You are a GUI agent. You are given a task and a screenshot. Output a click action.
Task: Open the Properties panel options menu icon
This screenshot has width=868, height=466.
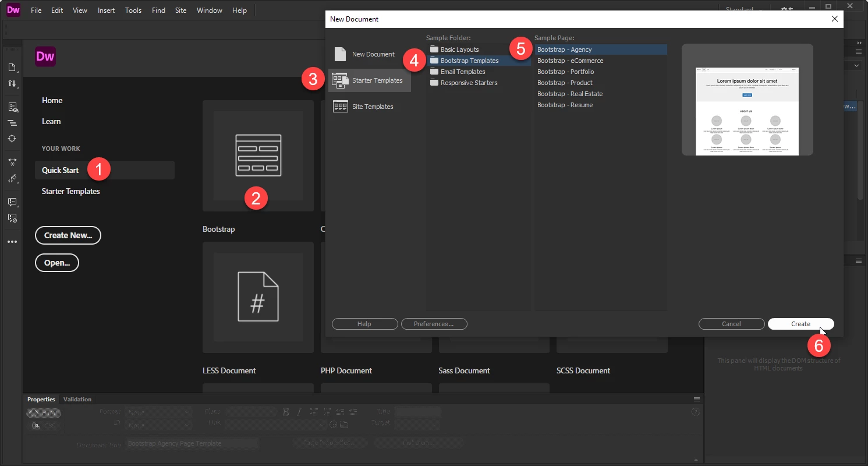coord(696,399)
